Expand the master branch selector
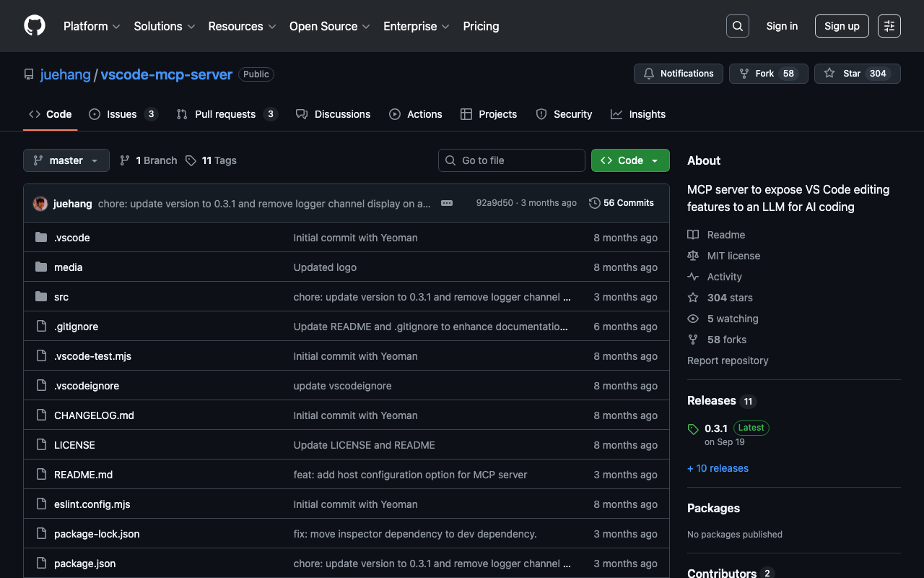Viewport: 924px width, 578px height. (x=66, y=160)
